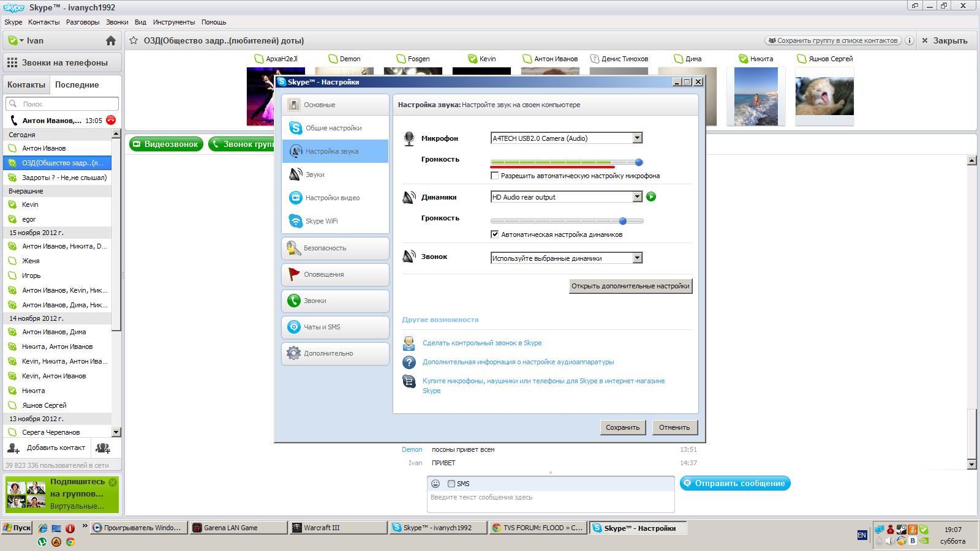Click the Skype shop cart icon
980x551 pixels.
point(409,382)
